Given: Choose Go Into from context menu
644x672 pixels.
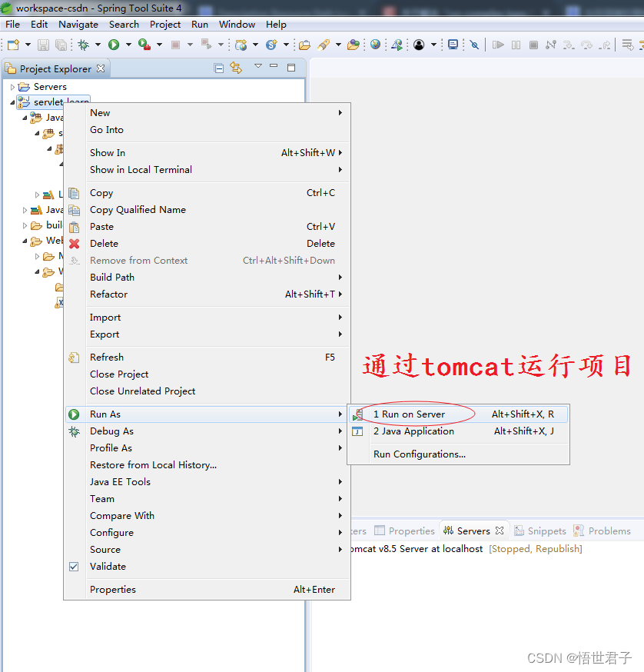Looking at the screenshot, I should click(x=207, y=130).
